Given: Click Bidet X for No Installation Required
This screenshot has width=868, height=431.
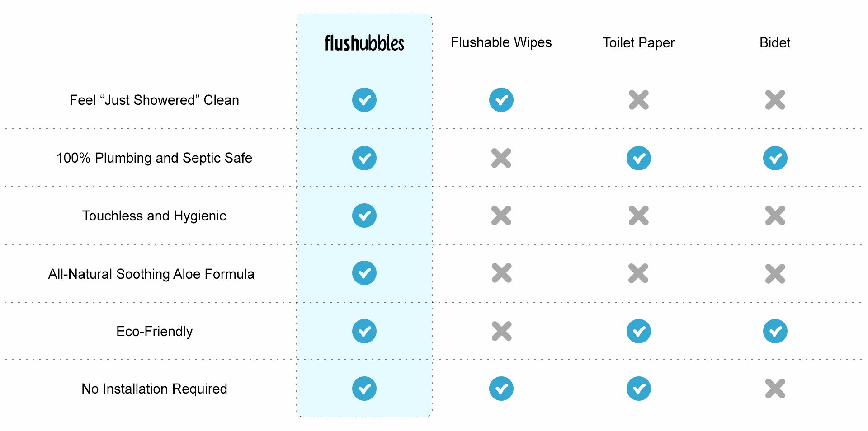Looking at the screenshot, I should pos(775,389).
